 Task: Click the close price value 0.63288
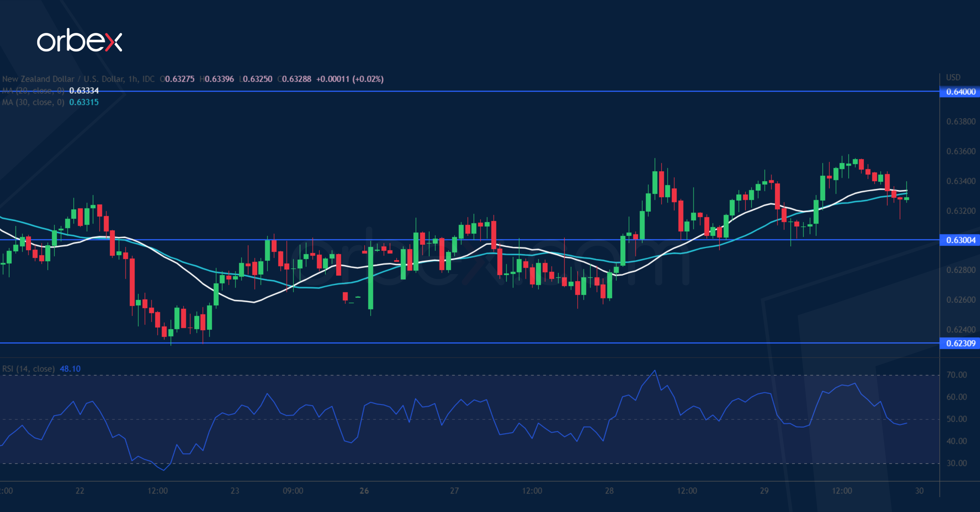[x=296, y=79]
